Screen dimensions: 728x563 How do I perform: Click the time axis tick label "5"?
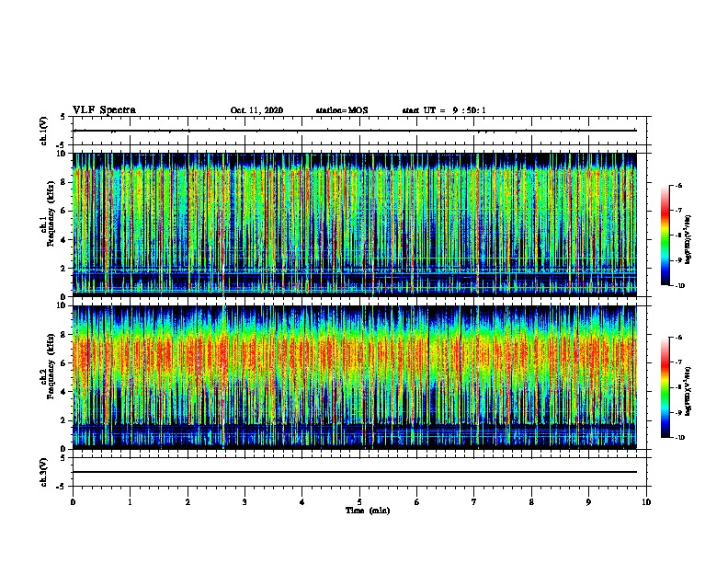[359, 501]
